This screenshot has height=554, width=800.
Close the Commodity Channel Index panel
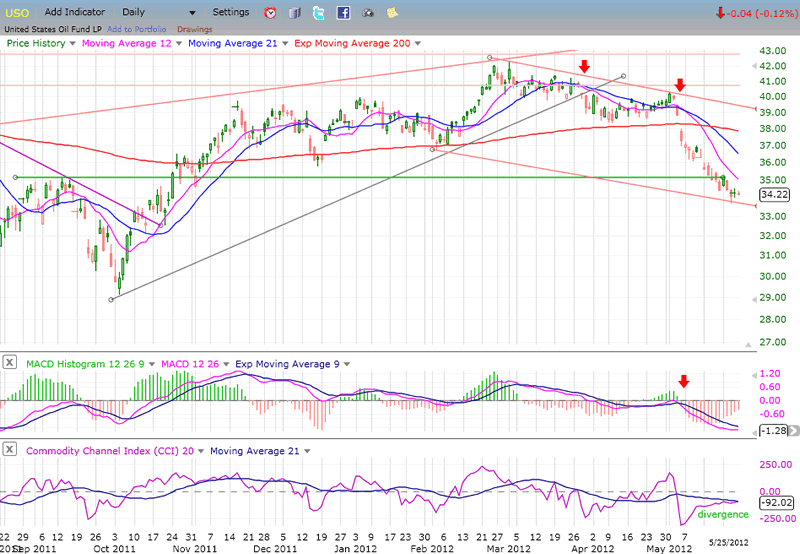click(10, 450)
